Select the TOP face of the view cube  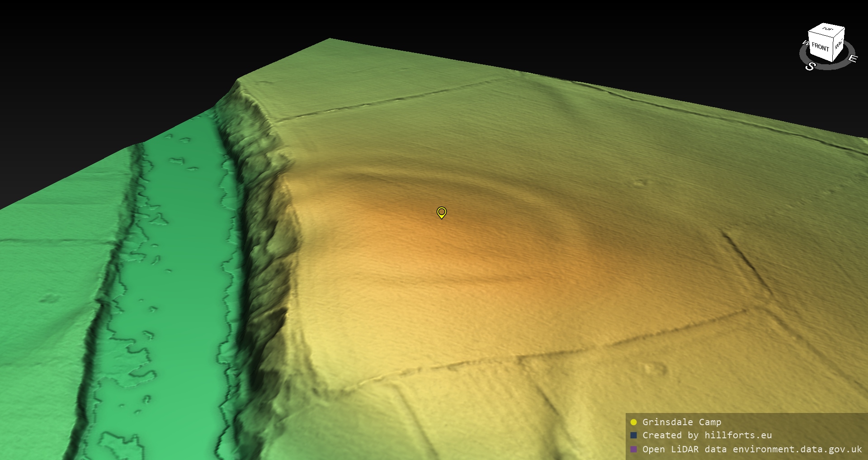[x=827, y=29]
